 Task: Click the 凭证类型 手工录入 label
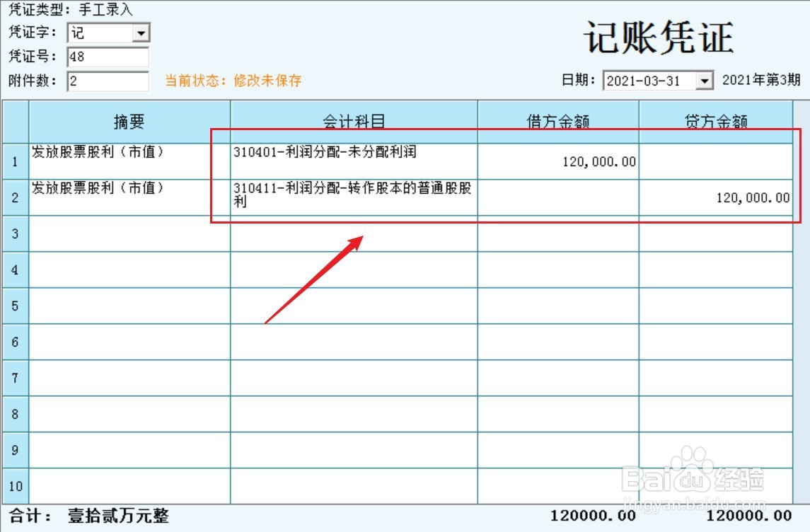70,9
